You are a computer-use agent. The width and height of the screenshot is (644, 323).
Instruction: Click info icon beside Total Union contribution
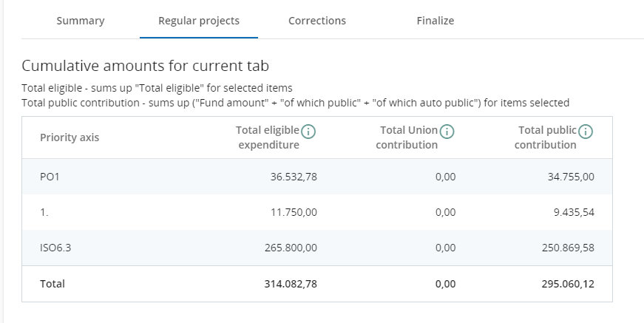click(447, 132)
